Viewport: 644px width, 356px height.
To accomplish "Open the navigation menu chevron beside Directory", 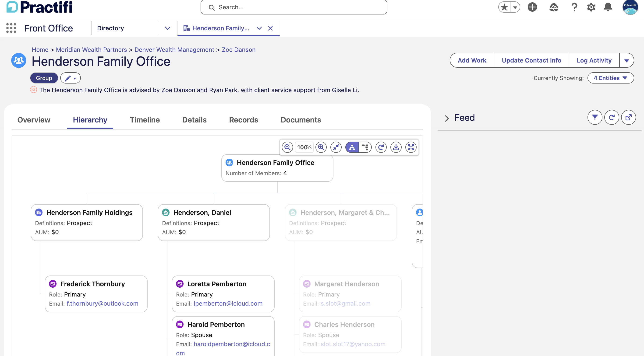I will click(168, 28).
